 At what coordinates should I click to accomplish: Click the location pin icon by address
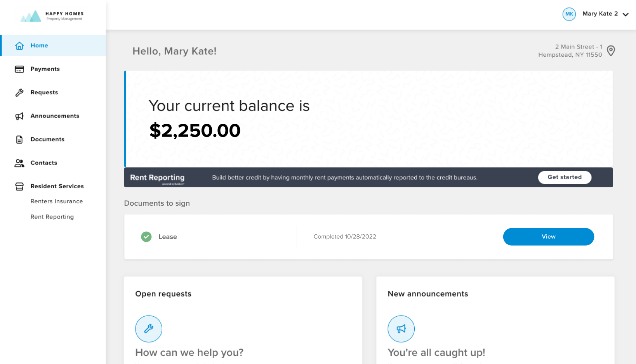tap(611, 51)
